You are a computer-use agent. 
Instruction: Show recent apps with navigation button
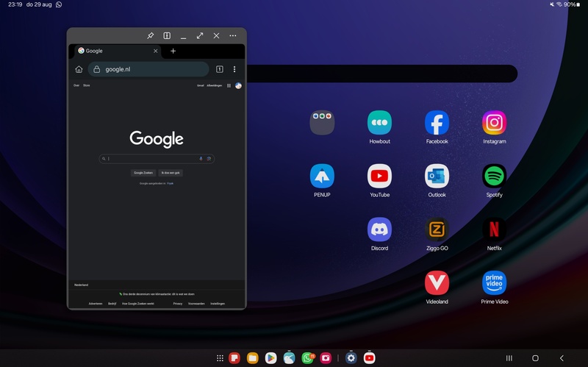509,358
